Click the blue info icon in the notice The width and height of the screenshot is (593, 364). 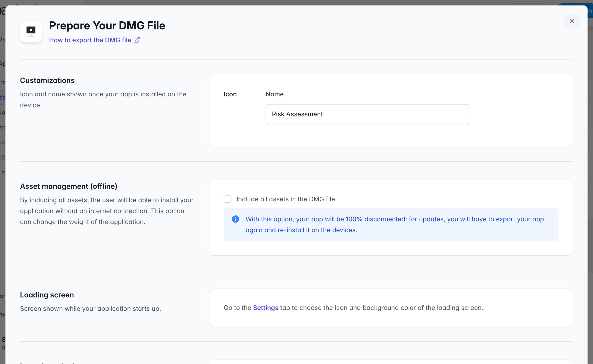click(x=235, y=219)
